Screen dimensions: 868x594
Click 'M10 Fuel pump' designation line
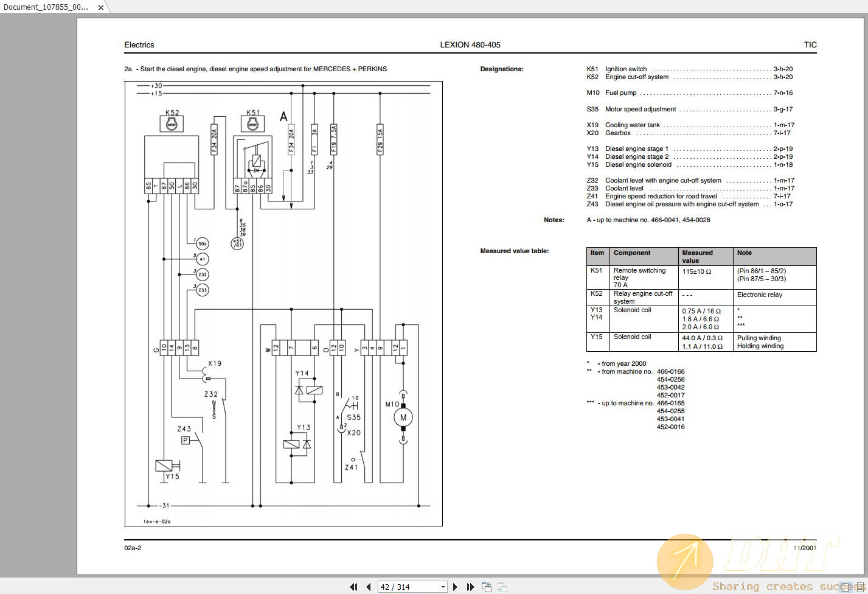tap(690, 93)
